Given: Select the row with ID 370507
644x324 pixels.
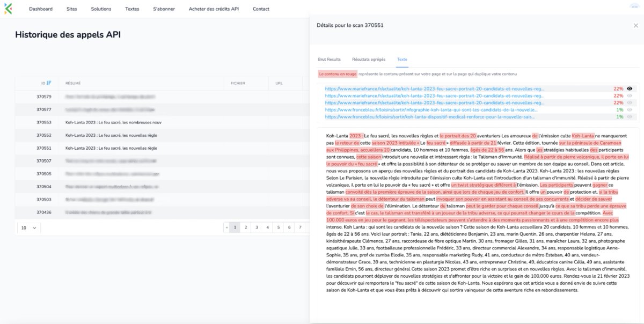Looking at the screenshot, I should (162, 161).
